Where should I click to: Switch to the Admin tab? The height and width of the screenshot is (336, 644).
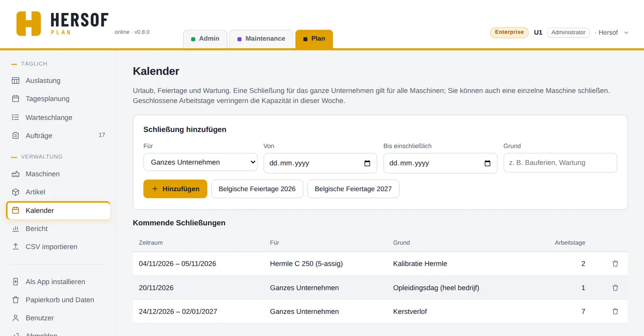tap(205, 39)
